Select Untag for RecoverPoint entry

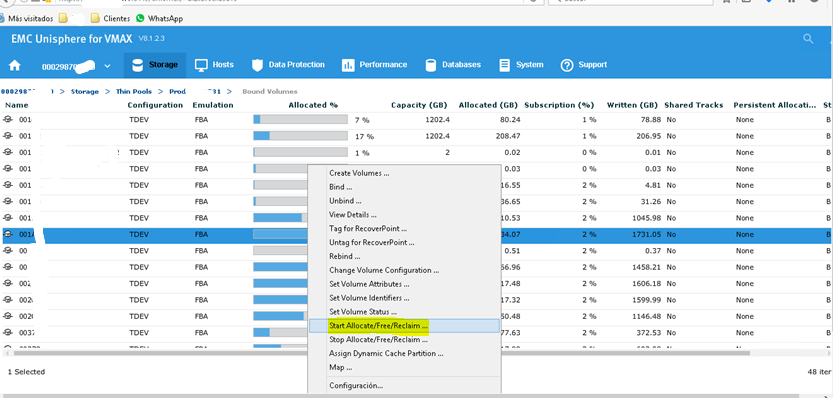point(372,242)
